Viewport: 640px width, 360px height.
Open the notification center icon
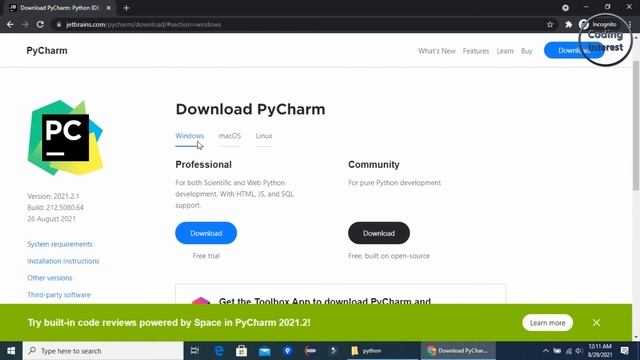point(624,351)
